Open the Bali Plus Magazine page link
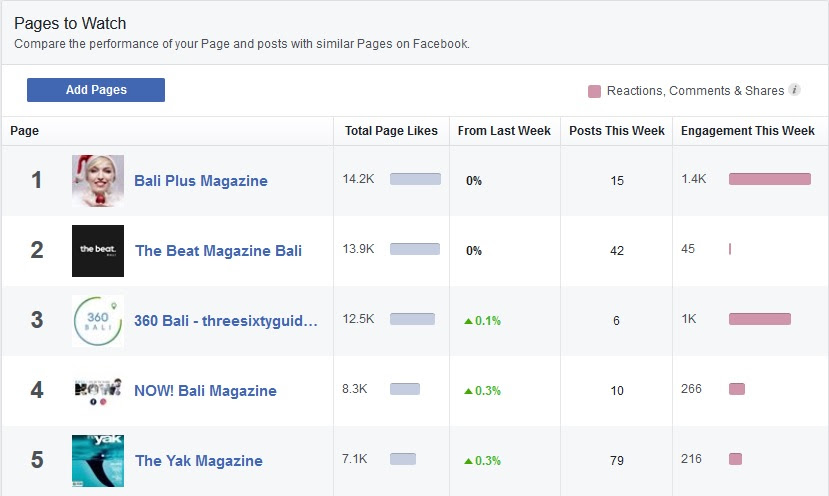This screenshot has width=829, height=496. point(201,181)
